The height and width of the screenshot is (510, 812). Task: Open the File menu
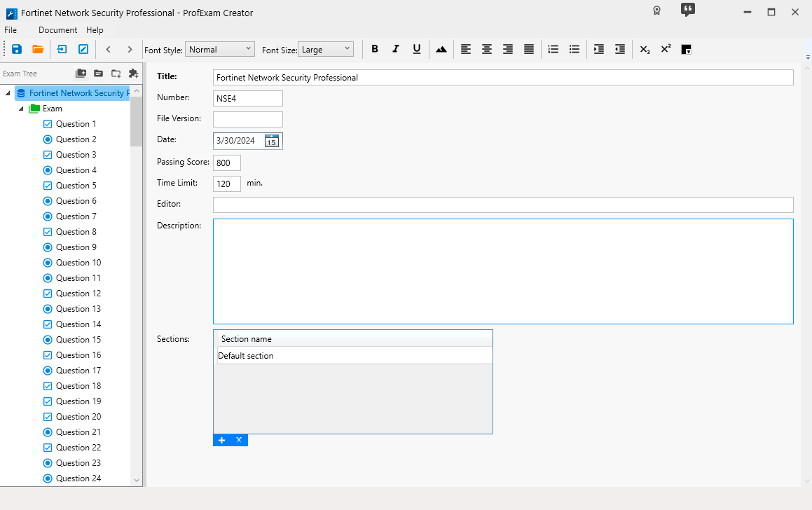coord(11,30)
